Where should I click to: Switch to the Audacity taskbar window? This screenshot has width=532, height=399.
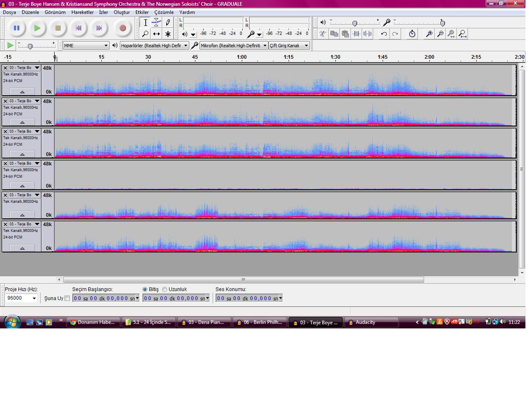click(371, 322)
